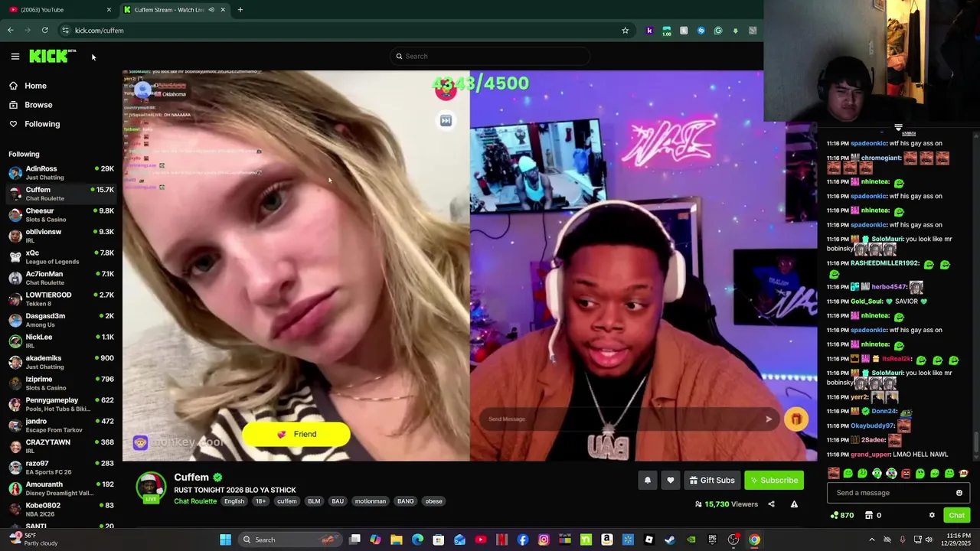Screen dimensions: 980x551
Task: Click the green Subscribe button
Action: coord(774,480)
